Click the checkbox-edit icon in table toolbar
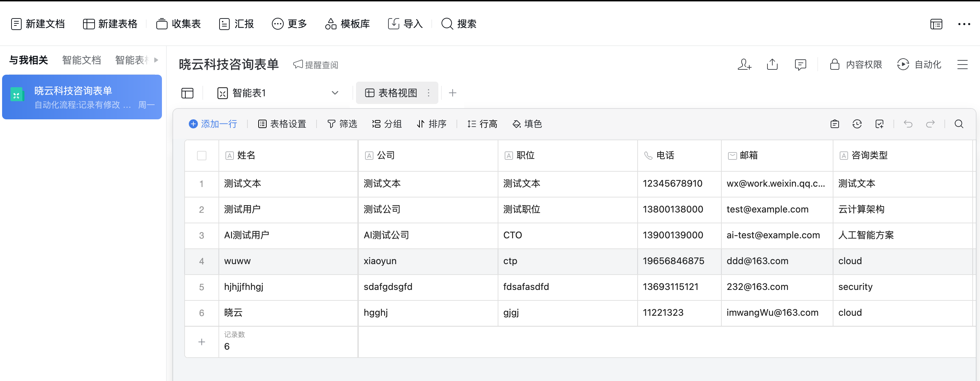The width and height of the screenshot is (980, 381). (x=879, y=124)
